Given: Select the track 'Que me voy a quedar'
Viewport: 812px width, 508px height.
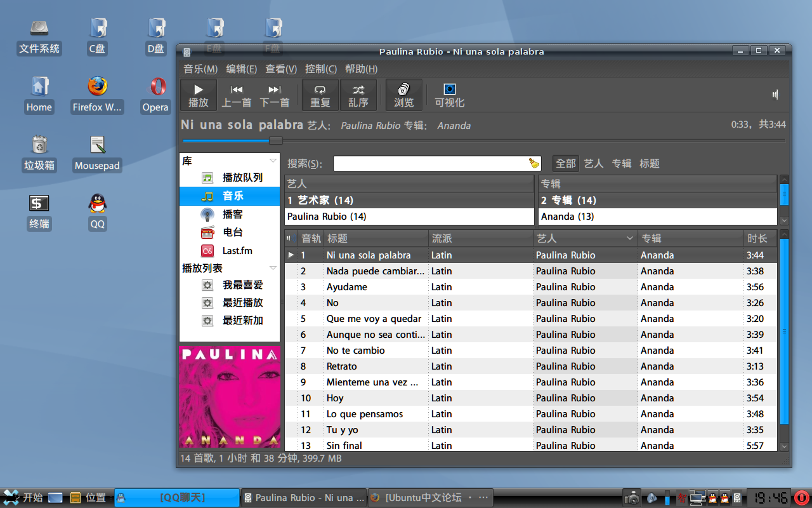Looking at the screenshot, I should point(531,319).
